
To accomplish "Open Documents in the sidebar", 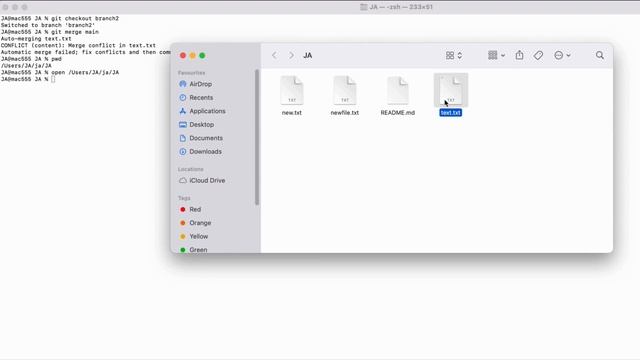I will pyautogui.click(x=206, y=138).
